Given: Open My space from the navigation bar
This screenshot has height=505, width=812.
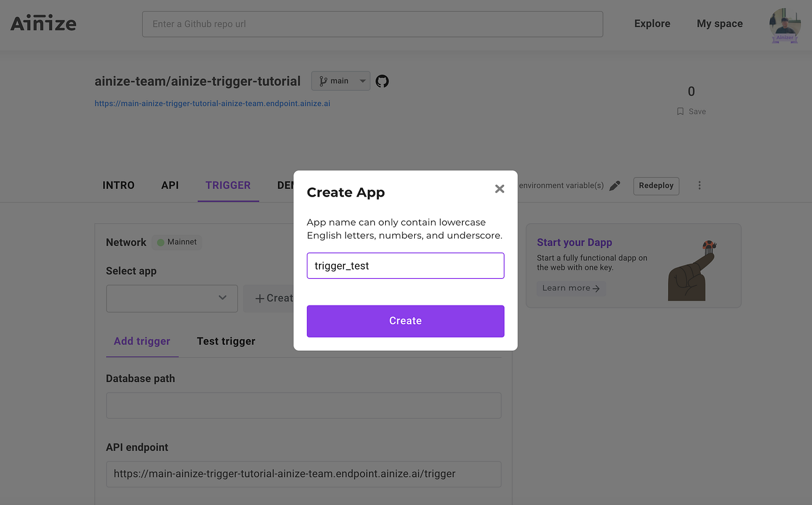Looking at the screenshot, I should (720, 23).
